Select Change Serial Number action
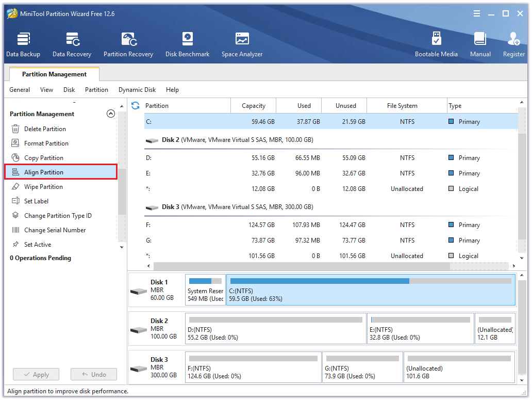The height and width of the screenshot is (400, 532). click(x=55, y=230)
